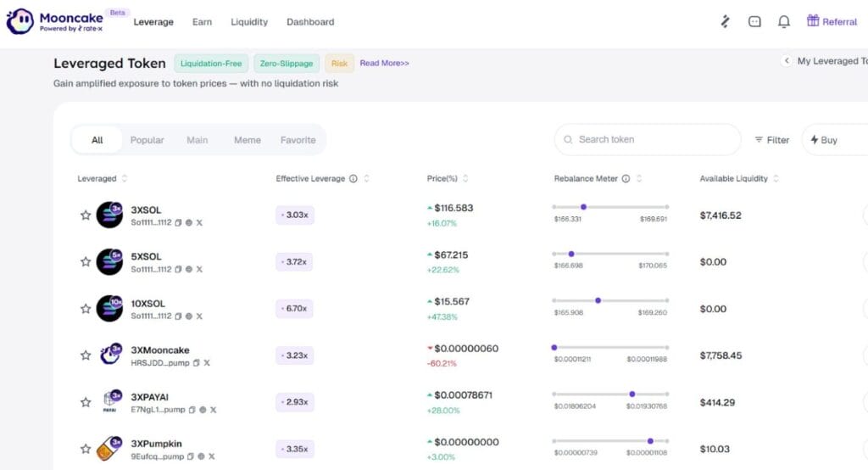868x470 pixels.
Task: Favorite the 3XPumpkin token star
Action: [86, 449]
